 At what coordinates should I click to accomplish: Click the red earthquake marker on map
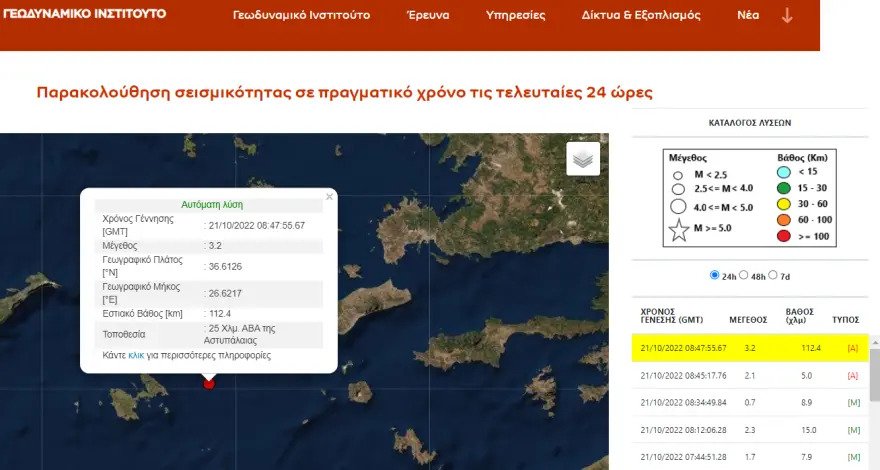click(x=209, y=384)
